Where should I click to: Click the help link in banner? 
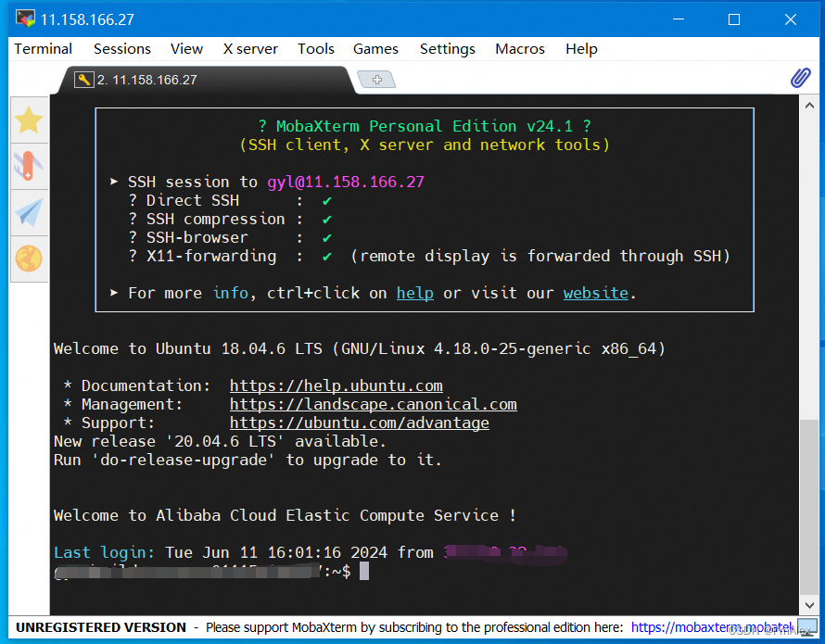[x=415, y=293]
